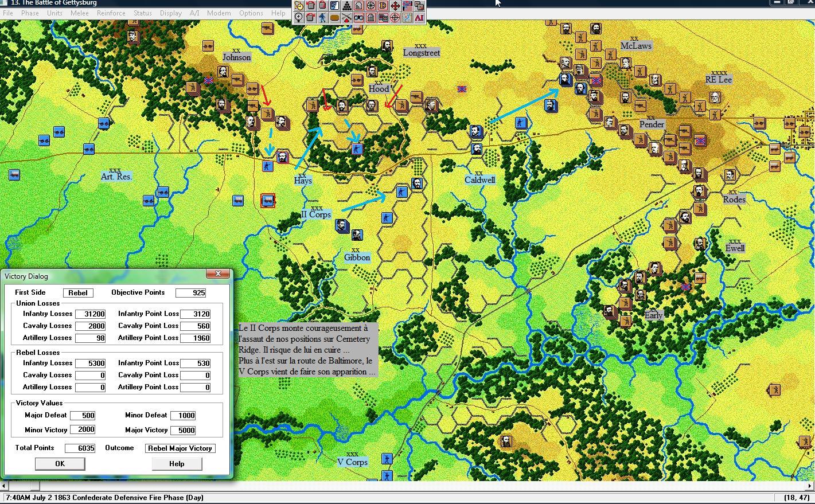Viewport: 815px width, 504px height.
Task: Click the two overlapping squares icon at the end of the top row
Action: (x=419, y=6)
